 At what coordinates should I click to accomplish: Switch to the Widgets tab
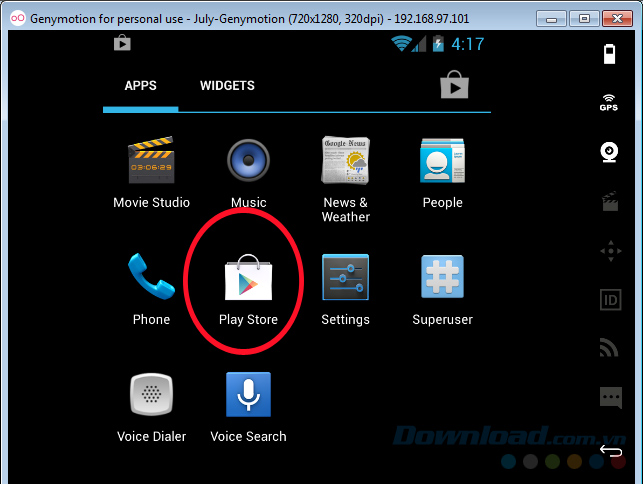pos(227,86)
